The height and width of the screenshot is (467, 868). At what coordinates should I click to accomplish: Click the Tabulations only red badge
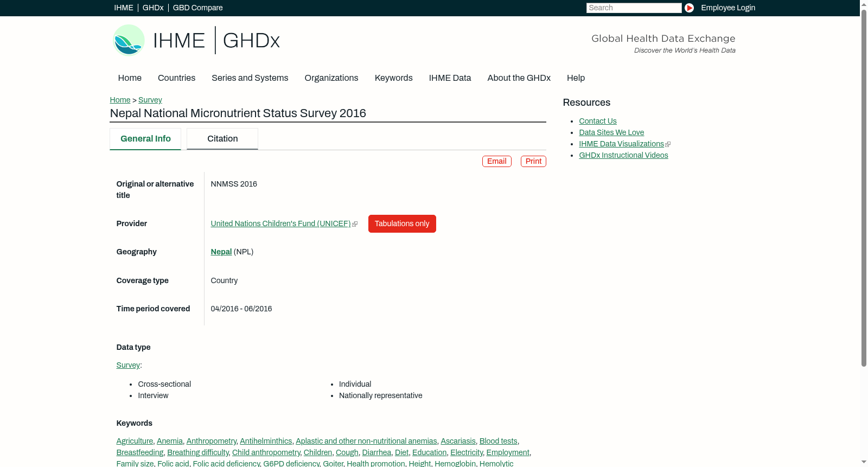(402, 223)
